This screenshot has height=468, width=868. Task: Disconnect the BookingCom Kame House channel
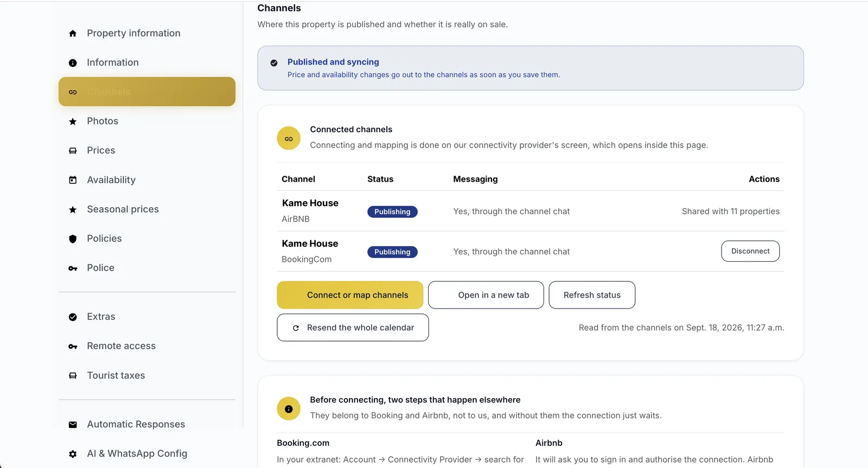tap(750, 251)
